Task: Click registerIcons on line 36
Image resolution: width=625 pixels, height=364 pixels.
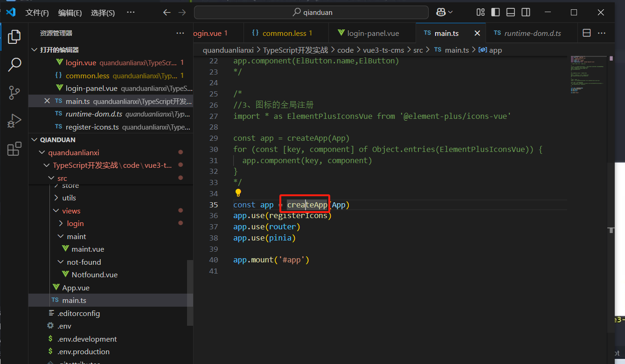Action: coord(299,216)
